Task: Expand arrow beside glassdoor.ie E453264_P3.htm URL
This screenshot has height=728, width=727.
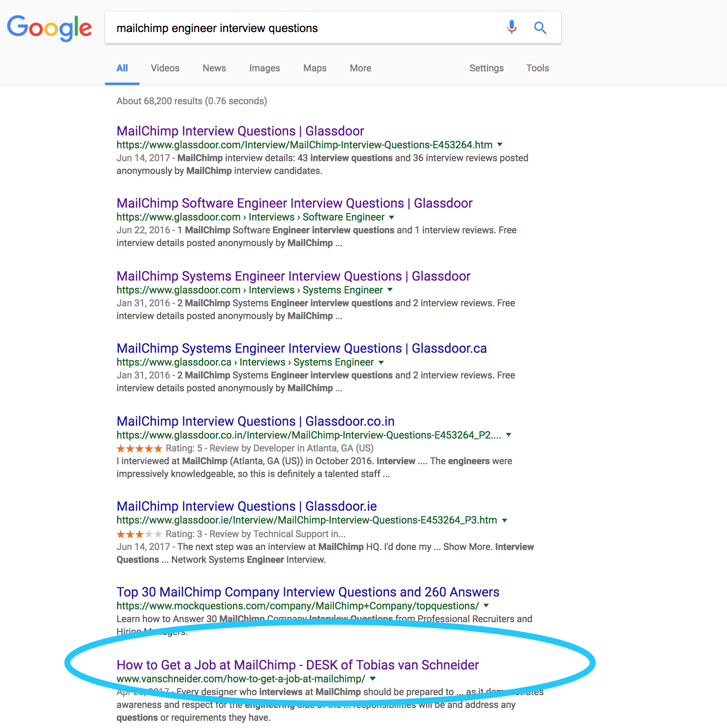Action: (505, 520)
